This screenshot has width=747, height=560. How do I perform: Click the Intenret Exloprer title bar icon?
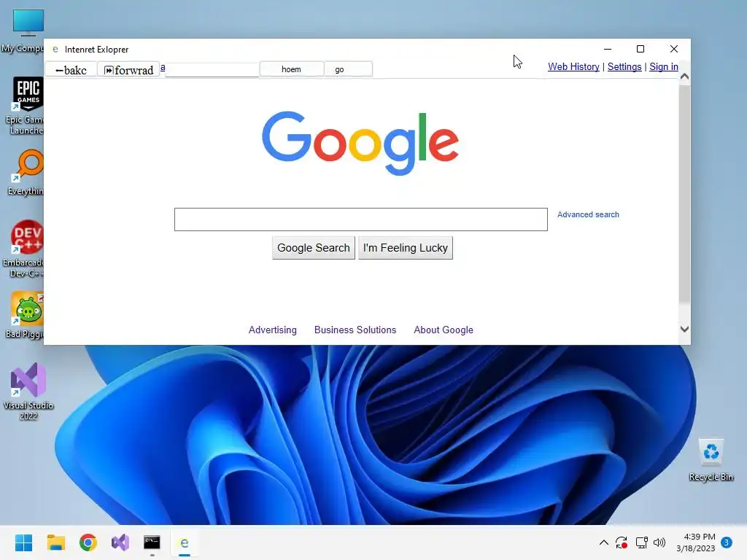[55, 49]
